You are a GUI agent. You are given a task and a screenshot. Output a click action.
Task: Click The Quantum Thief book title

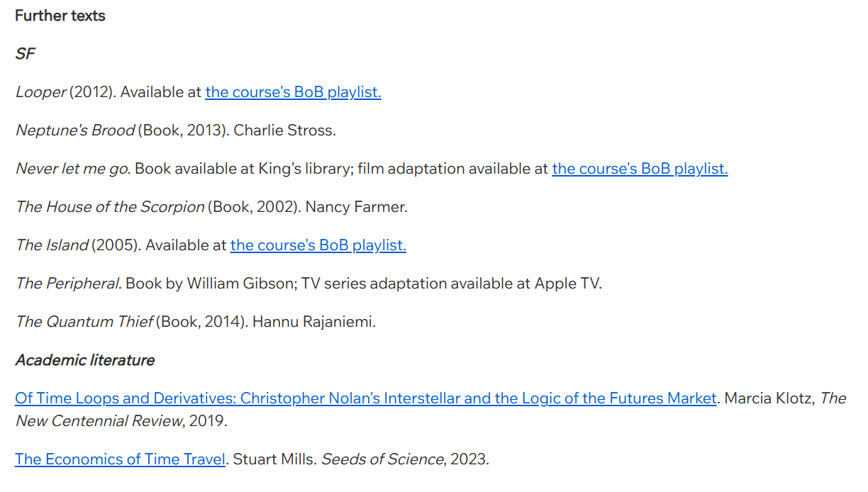pyautogui.click(x=84, y=322)
